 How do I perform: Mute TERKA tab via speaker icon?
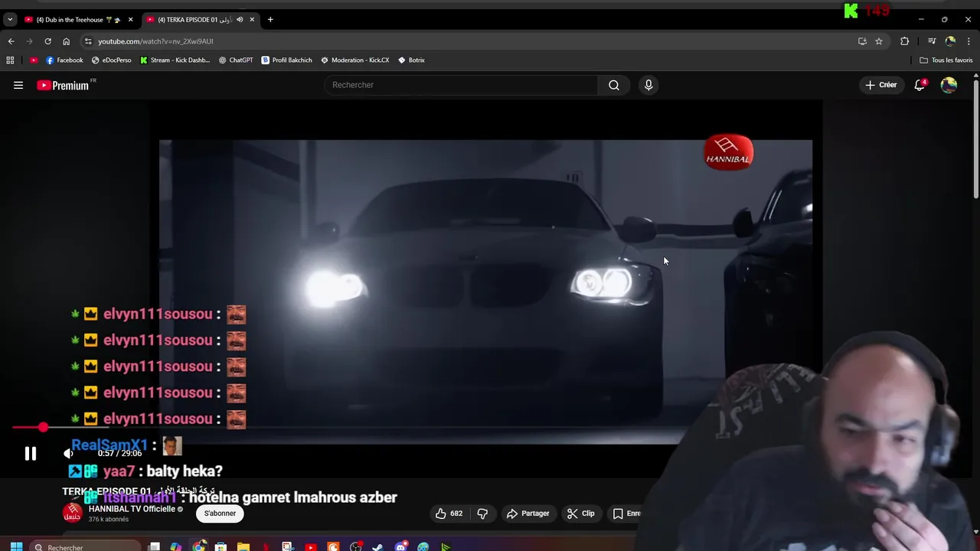pos(240,20)
